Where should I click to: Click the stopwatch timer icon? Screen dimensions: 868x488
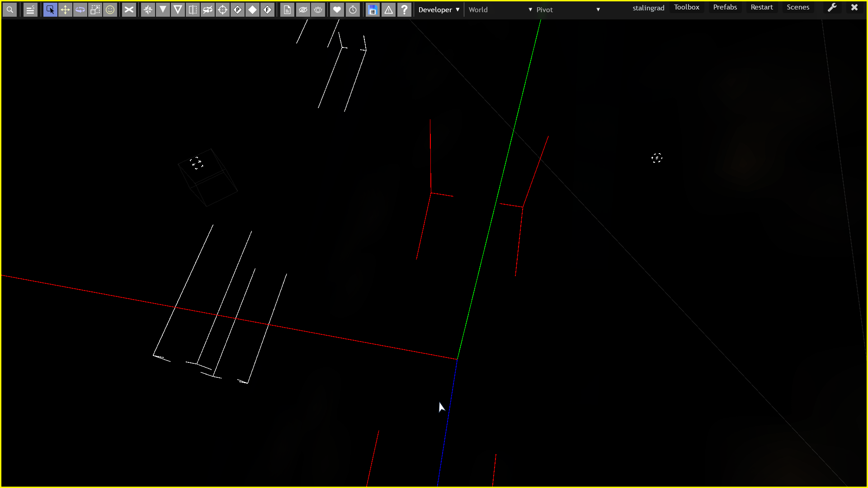[353, 9]
